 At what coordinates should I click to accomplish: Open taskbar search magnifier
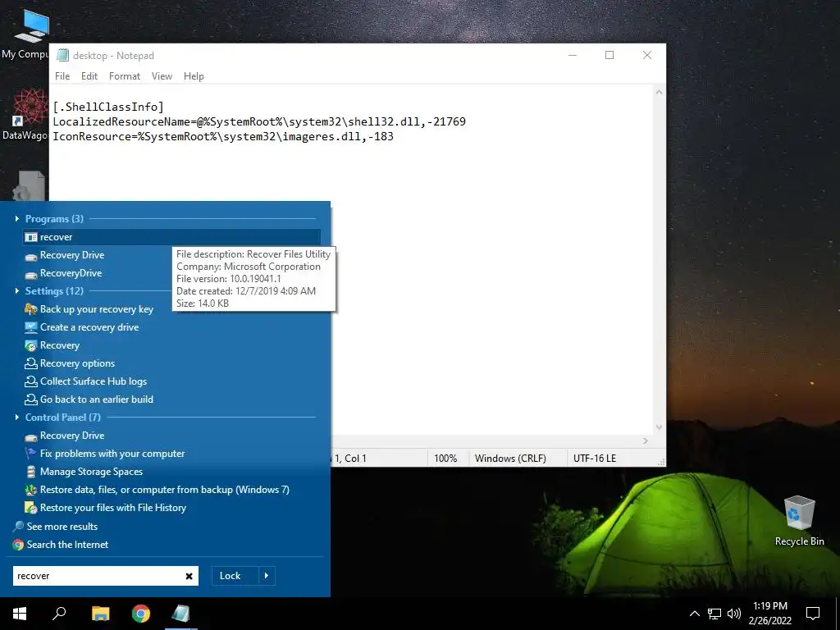click(x=59, y=614)
